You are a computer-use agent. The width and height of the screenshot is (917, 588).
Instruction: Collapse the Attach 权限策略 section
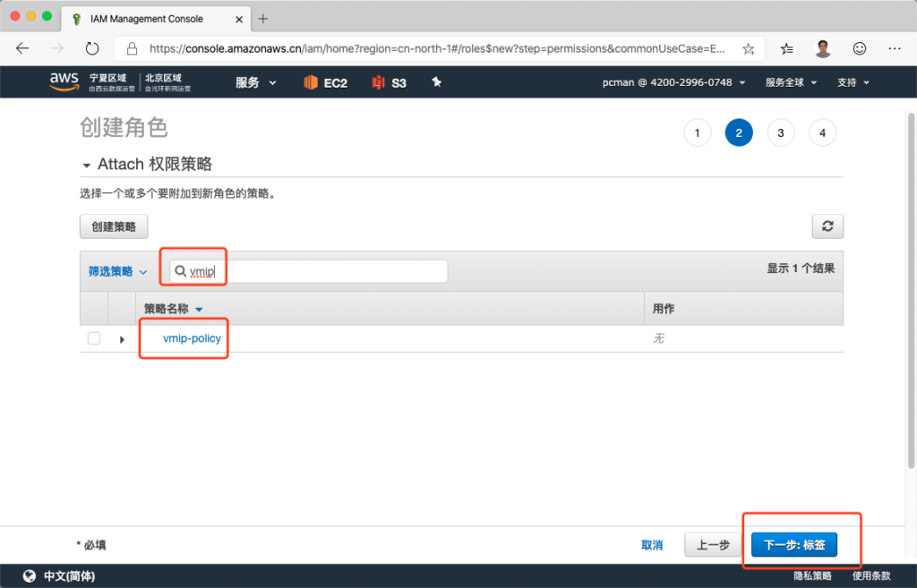[x=87, y=166]
